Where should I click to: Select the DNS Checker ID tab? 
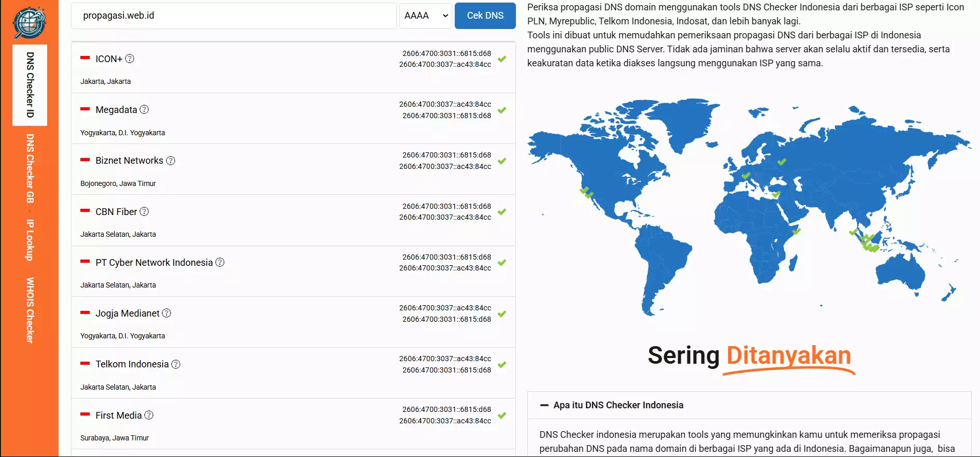coord(30,85)
